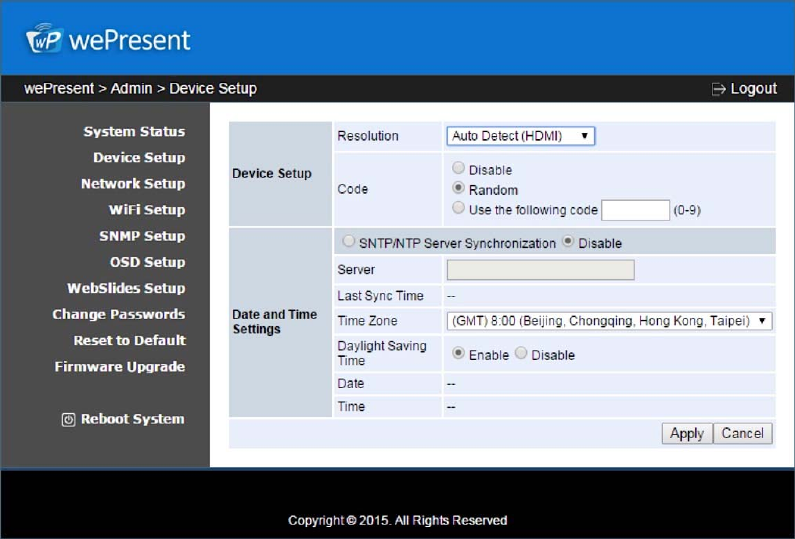Enable SNTP/NTP Server Synchronization
795x539 pixels.
pyautogui.click(x=348, y=241)
